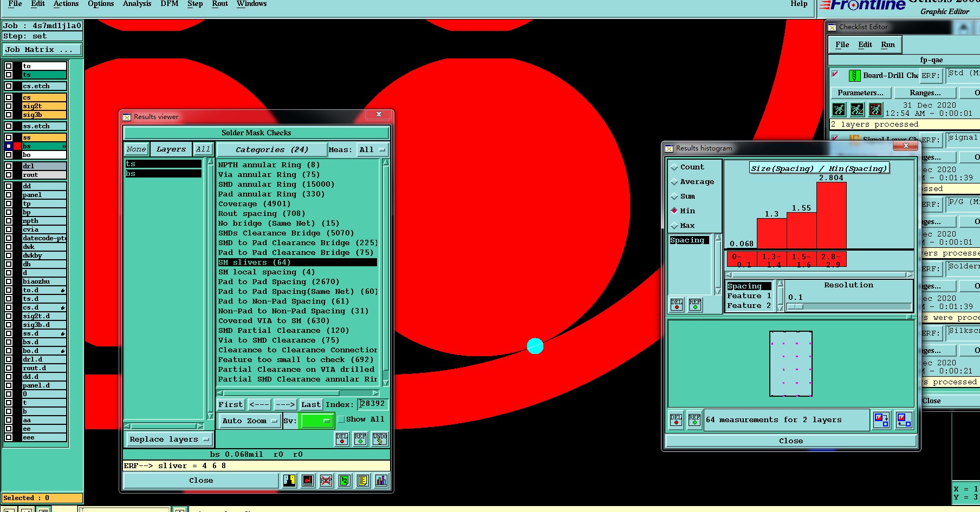Image resolution: width=980 pixels, height=512 pixels.
Task: Select the Sum radio option
Action: coord(674,196)
